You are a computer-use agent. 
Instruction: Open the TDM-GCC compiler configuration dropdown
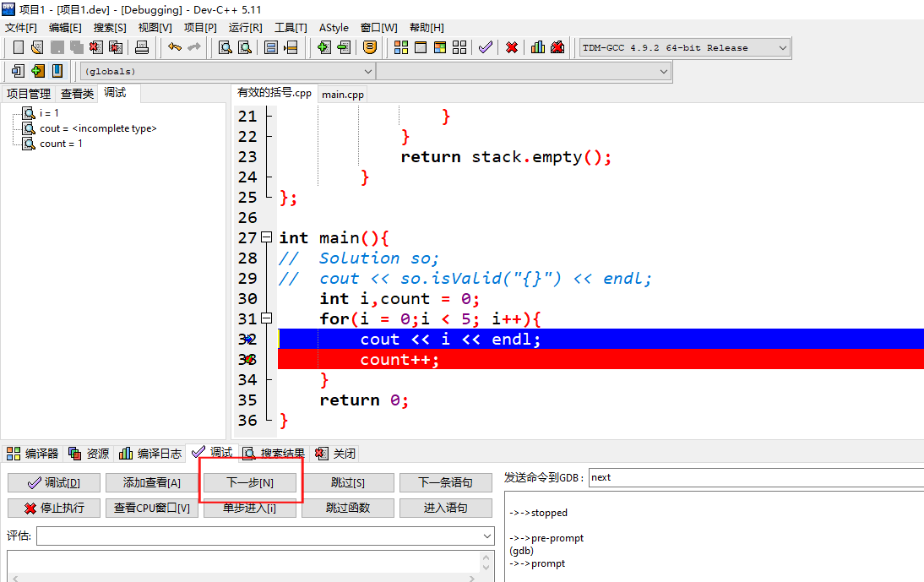782,48
